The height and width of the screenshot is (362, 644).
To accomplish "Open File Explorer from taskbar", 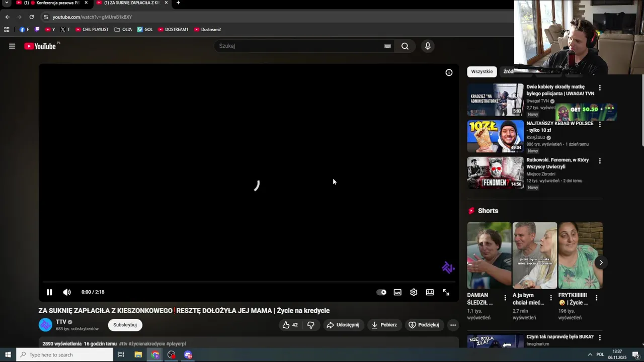I will (x=138, y=355).
